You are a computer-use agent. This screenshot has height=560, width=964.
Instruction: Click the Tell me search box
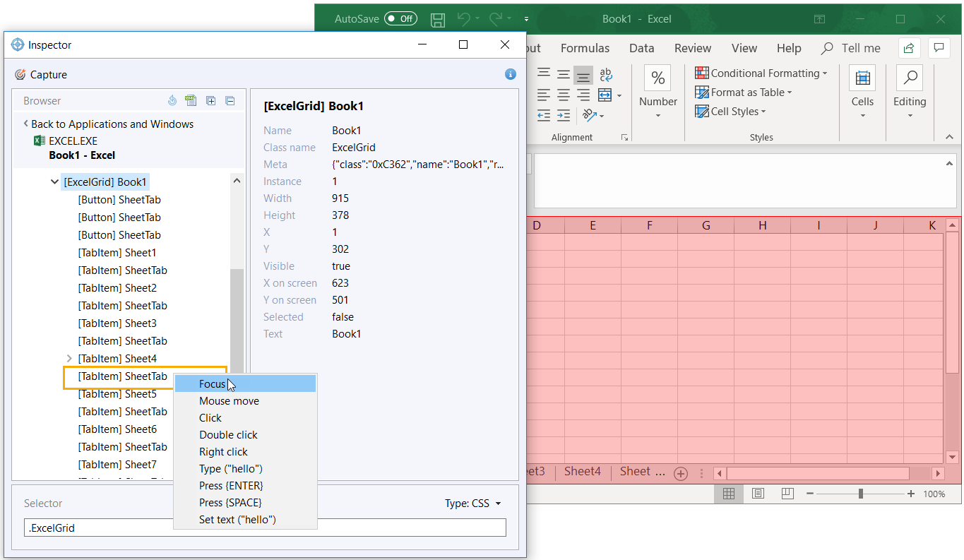(851, 48)
